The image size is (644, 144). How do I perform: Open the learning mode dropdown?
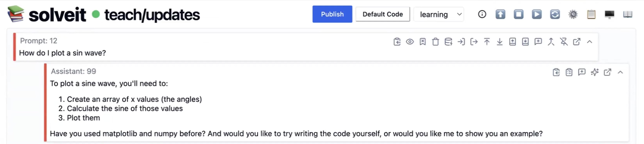[439, 15]
